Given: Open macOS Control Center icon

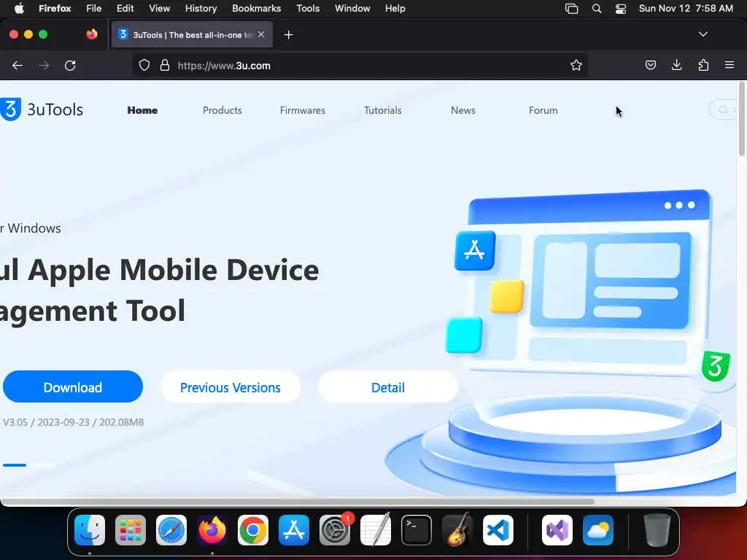Looking at the screenshot, I should pyautogui.click(x=621, y=9).
